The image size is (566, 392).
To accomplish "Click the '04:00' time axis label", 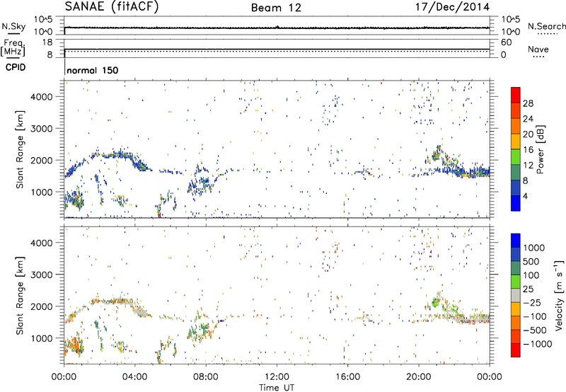I will pos(134,377).
